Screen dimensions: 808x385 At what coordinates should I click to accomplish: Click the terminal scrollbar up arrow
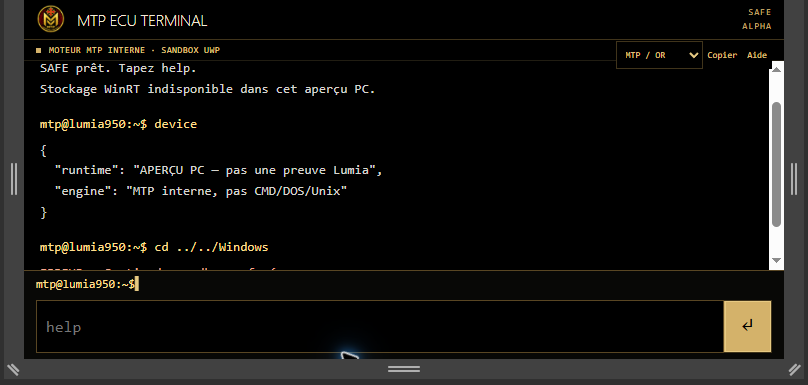point(777,69)
